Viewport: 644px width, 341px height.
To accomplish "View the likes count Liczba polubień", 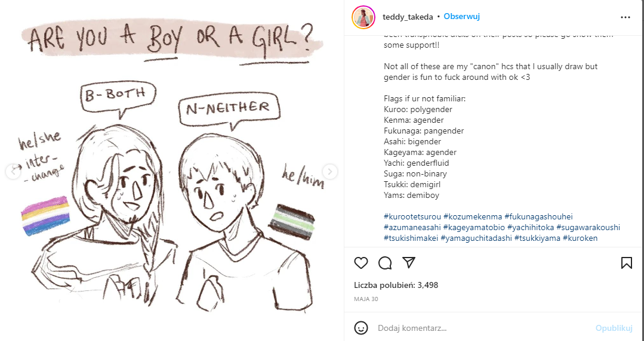I will point(396,285).
